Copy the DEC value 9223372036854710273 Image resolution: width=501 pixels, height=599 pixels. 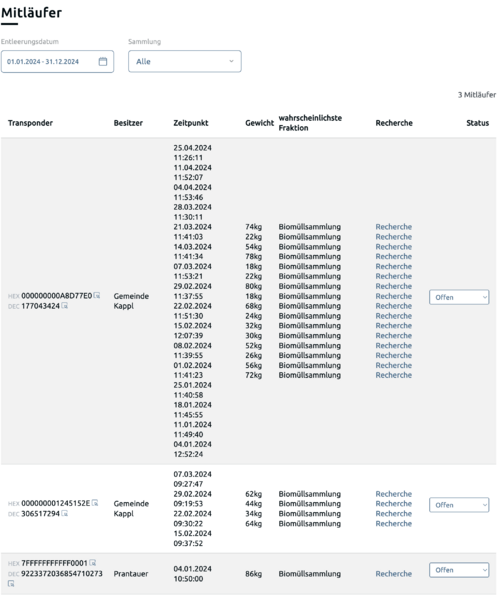11,584
